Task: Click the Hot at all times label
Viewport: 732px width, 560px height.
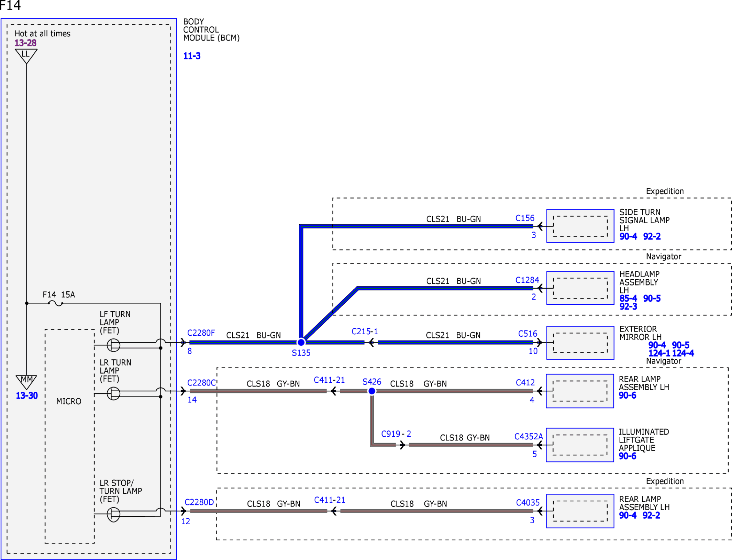Action: coord(43,34)
